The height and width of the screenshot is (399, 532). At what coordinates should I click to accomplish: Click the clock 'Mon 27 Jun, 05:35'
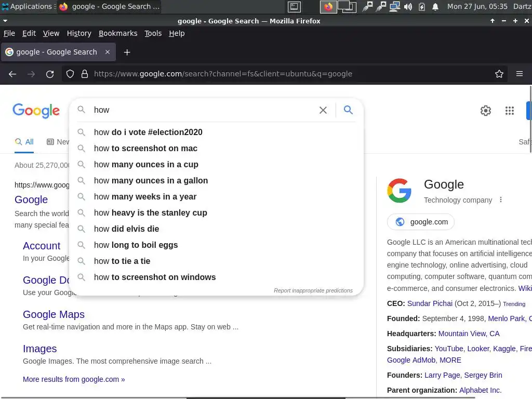(x=477, y=6)
